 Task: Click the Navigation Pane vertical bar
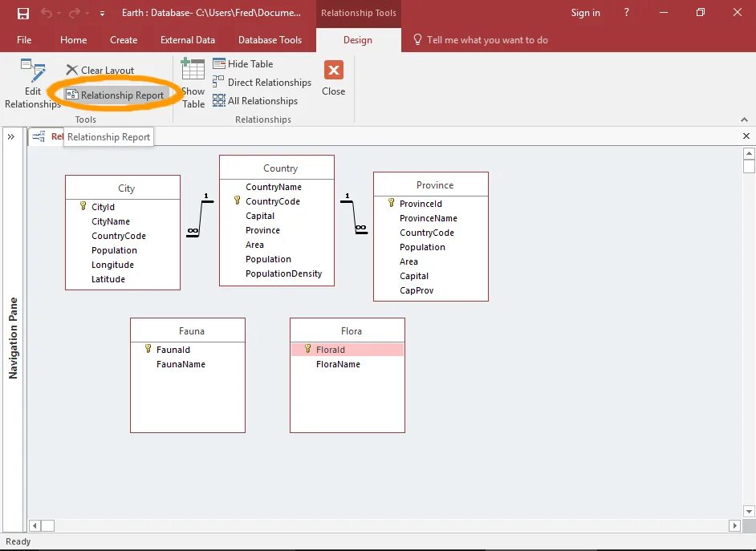point(13,338)
